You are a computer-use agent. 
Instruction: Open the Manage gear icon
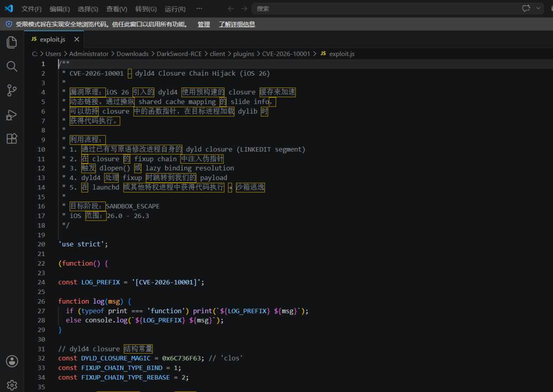(12, 385)
